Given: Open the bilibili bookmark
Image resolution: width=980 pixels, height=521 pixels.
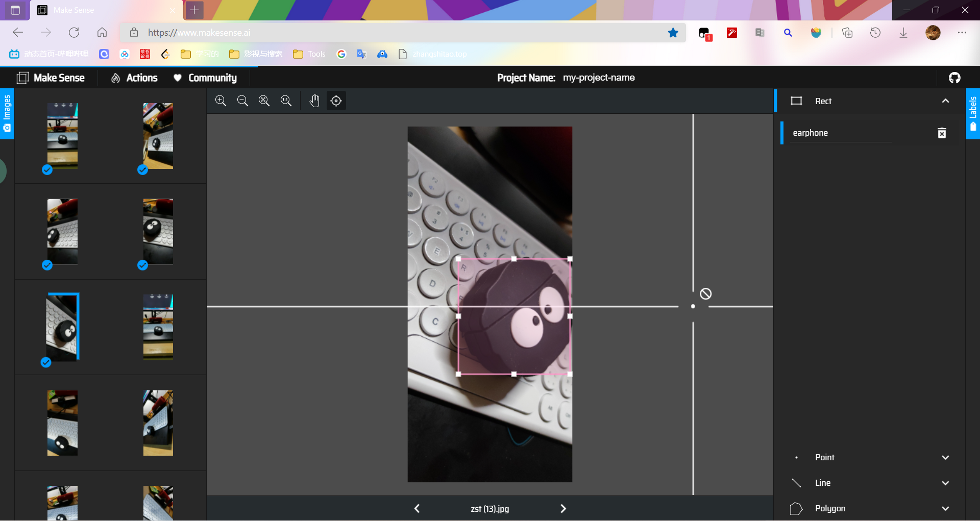Looking at the screenshot, I should tap(49, 54).
